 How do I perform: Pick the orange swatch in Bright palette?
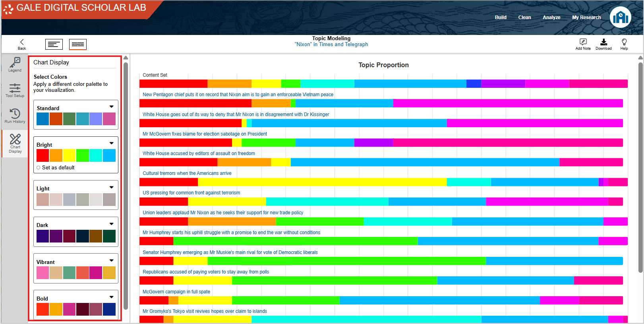pos(56,155)
